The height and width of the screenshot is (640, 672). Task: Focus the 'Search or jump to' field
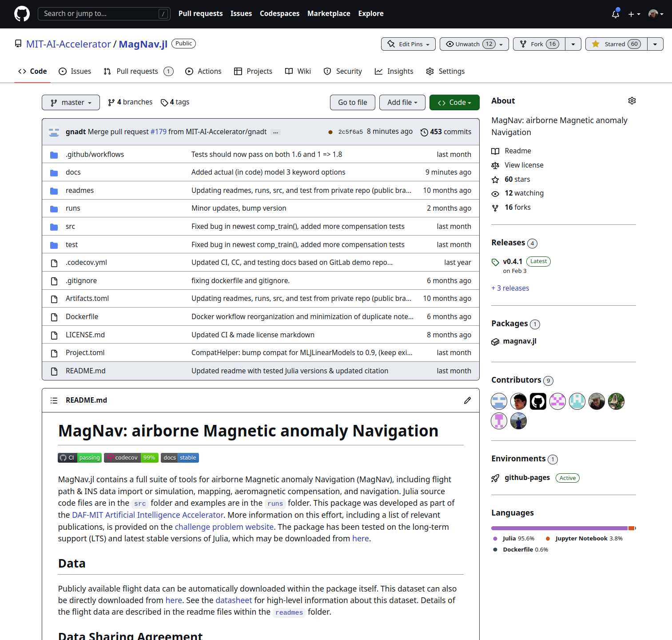click(x=100, y=14)
